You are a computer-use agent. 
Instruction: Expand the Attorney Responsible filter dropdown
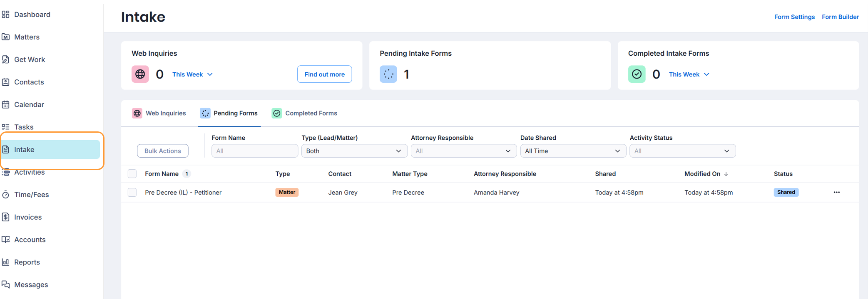pyautogui.click(x=463, y=151)
